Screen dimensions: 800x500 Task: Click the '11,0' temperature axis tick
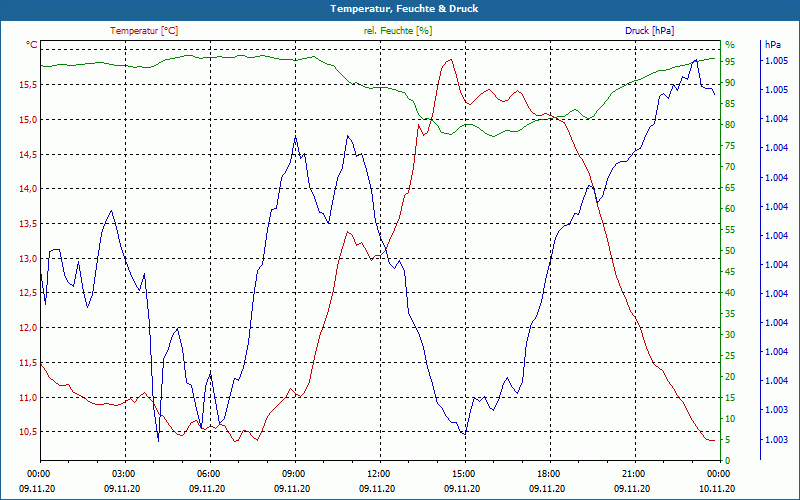pyautogui.click(x=28, y=397)
